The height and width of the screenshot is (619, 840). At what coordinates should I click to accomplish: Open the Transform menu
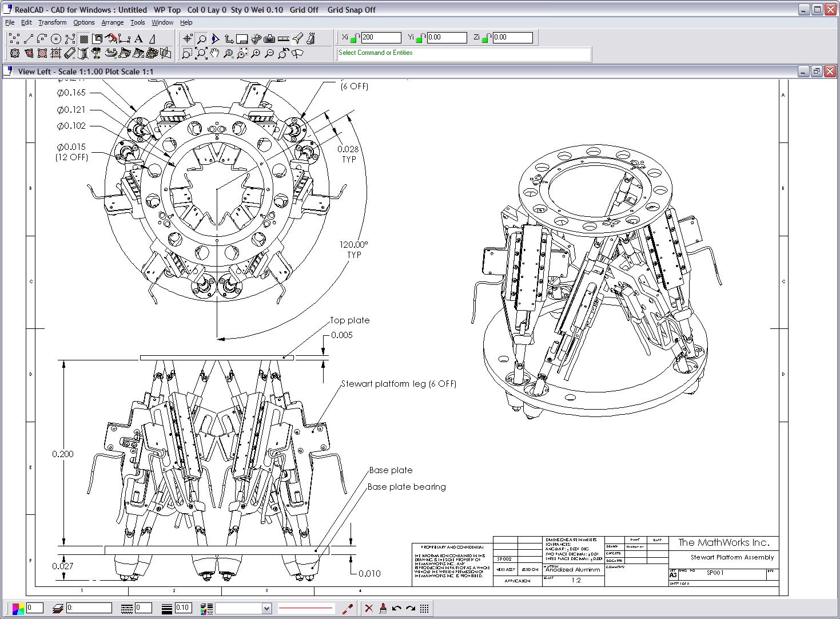pyautogui.click(x=52, y=22)
